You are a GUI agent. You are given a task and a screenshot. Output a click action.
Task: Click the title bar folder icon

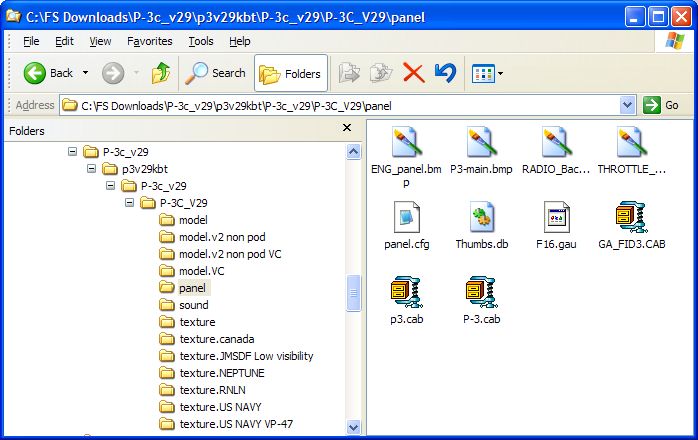13,16
